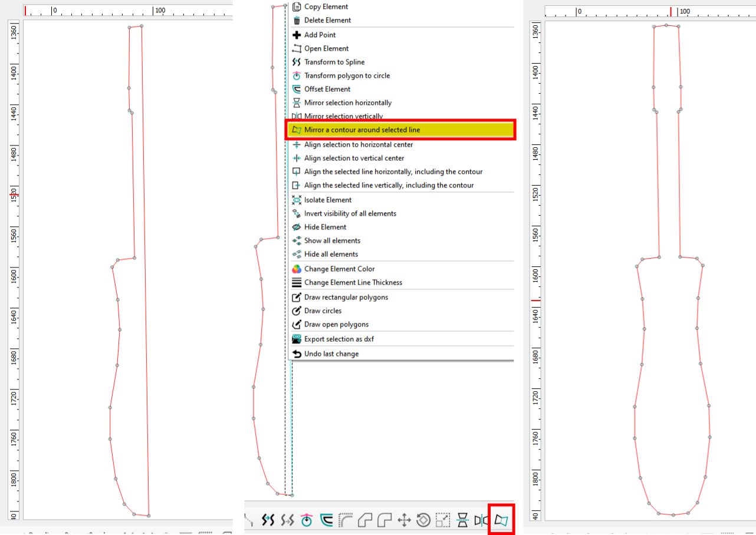Click Transform to Spline icon in bottom toolbar
This screenshot has height=535, width=756.
[268, 520]
